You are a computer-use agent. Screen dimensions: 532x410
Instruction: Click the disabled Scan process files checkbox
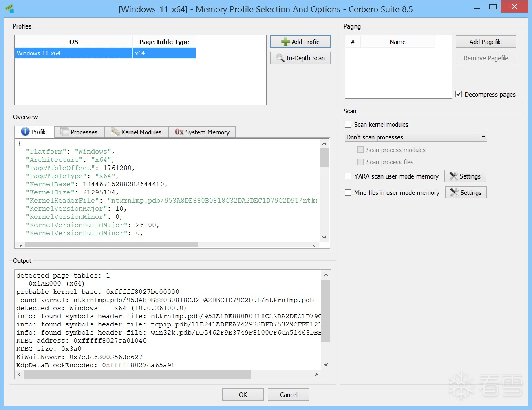(360, 162)
